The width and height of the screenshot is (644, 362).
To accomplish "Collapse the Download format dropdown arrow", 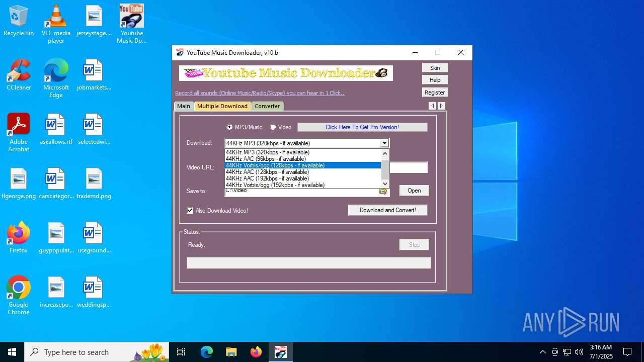I will [384, 143].
